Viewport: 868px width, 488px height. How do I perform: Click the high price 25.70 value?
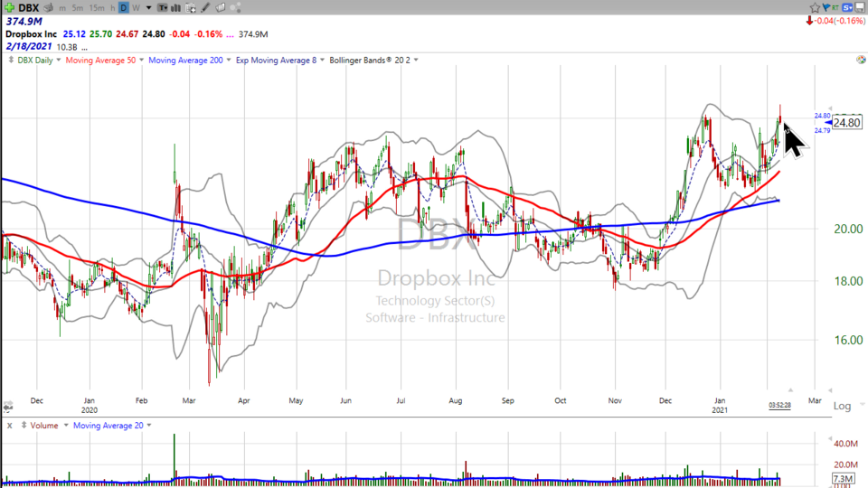click(100, 34)
